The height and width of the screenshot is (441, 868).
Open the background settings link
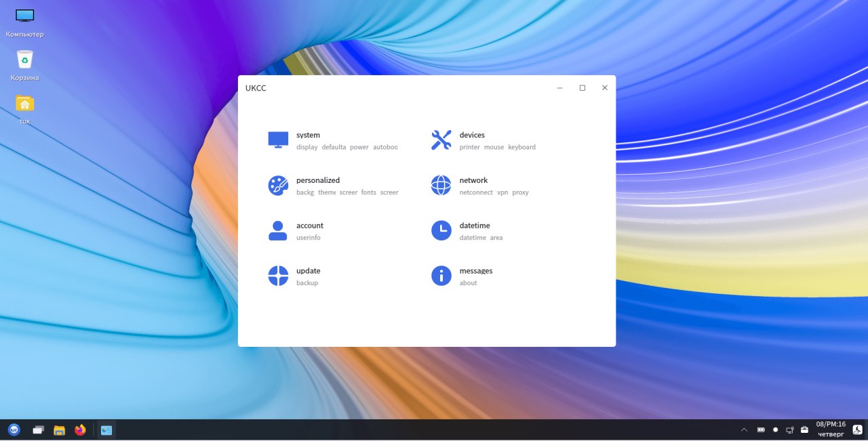(305, 192)
